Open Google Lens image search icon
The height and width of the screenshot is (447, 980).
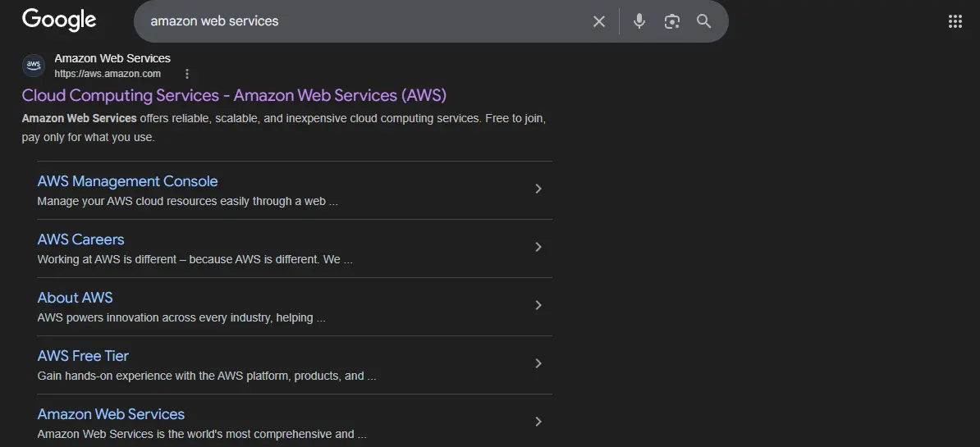[x=672, y=21]
